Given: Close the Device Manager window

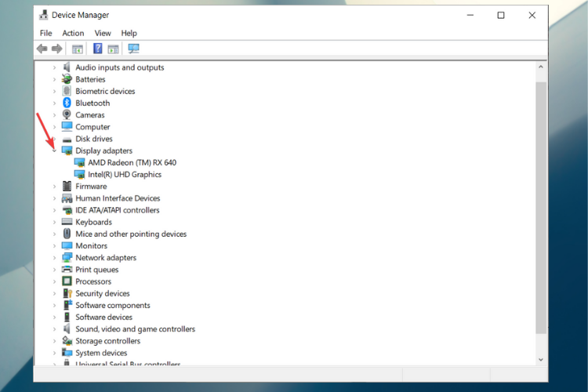Looking at the screenshot, I should 532,15.
